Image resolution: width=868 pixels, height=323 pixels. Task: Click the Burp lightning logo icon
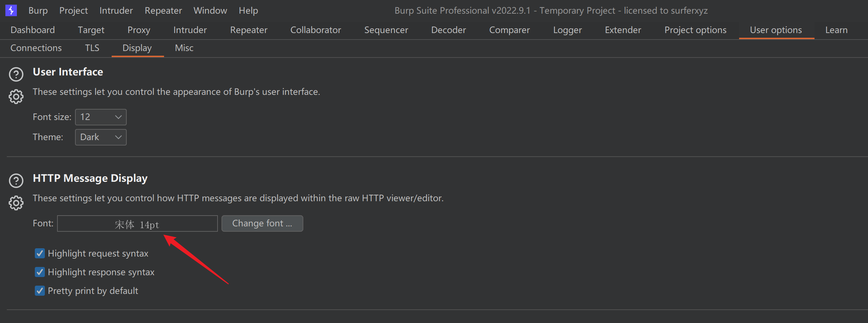11,10
